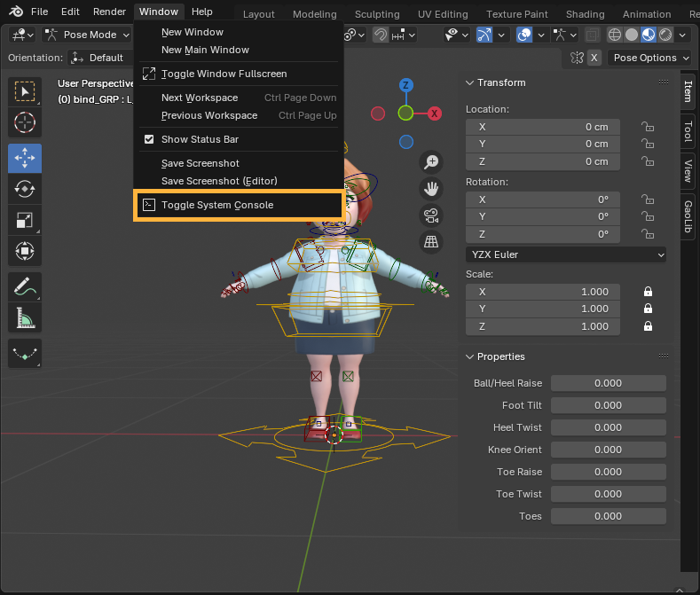Viewport: 700px width, 595px height.
Task: Click the zoom magnifier viewport icon
Action: pos(431,161)
